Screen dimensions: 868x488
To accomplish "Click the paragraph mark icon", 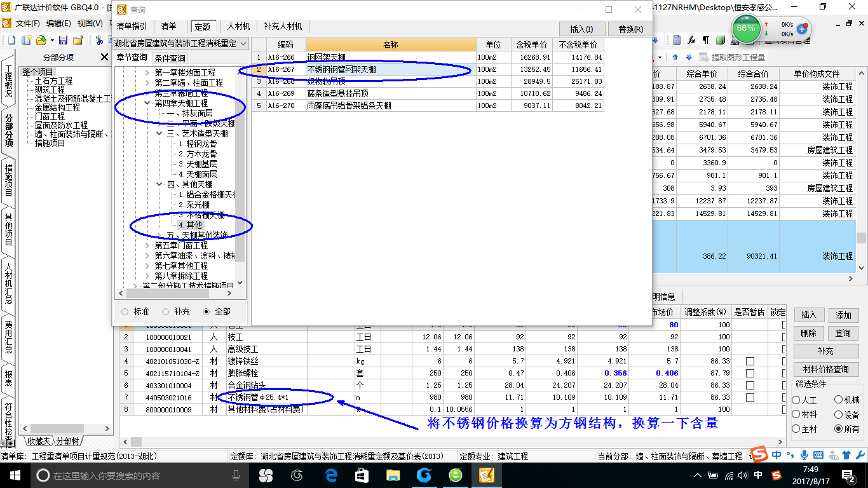I will pos(705,40).
